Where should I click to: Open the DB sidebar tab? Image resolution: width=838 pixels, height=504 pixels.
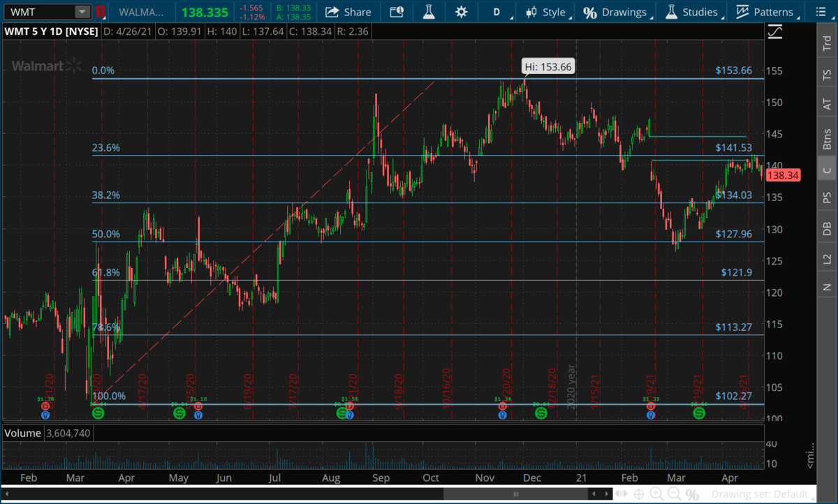click(x=827, y=228)
